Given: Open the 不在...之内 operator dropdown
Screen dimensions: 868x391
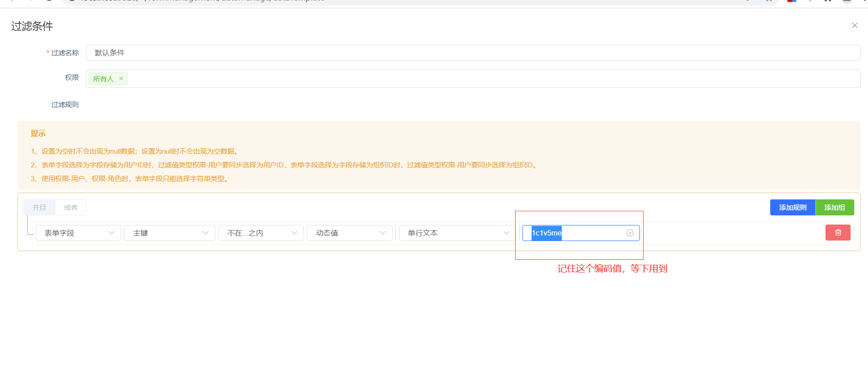Looking at the screenshot, I should [x=261, y=233].
